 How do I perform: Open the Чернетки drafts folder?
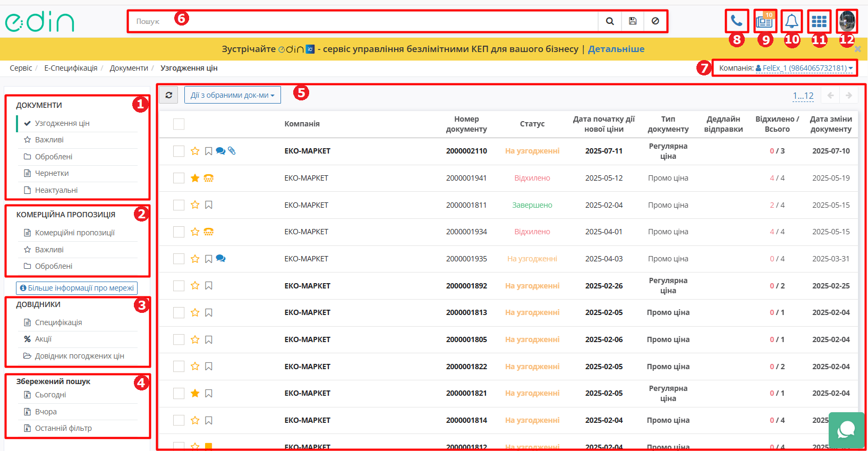(52, 173)
